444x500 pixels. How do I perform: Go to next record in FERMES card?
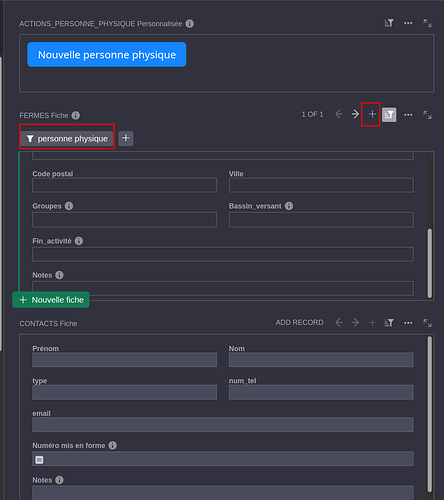pyautogui.click(x=355, y=114)
